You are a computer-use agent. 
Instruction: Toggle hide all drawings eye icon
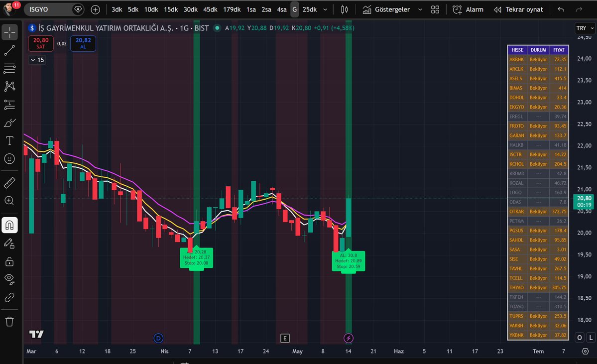coord(9,279)
